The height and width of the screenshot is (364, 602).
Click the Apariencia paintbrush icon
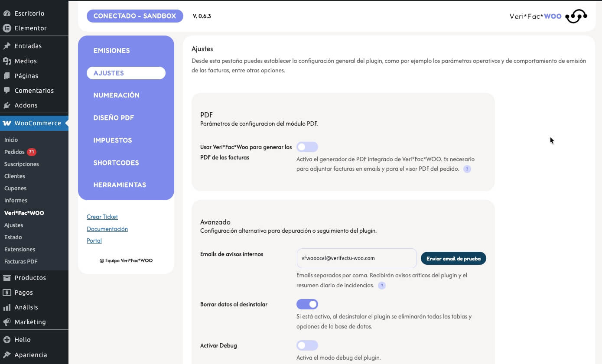[7, 355]
